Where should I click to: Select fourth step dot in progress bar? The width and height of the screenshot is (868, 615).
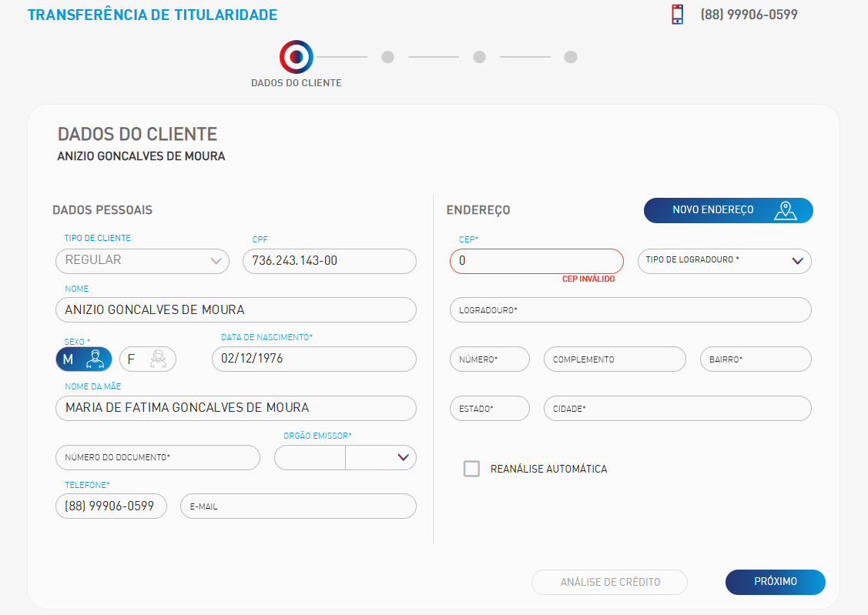click(x=571, y=57)
